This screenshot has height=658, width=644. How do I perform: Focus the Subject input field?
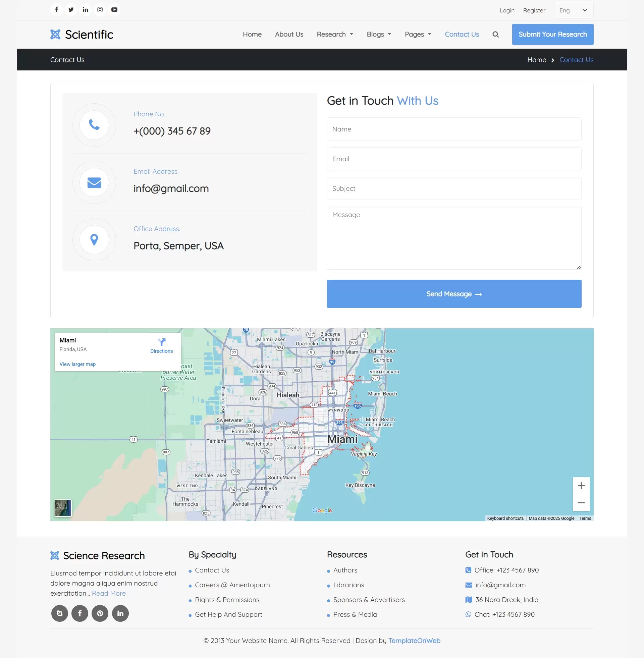454,188
